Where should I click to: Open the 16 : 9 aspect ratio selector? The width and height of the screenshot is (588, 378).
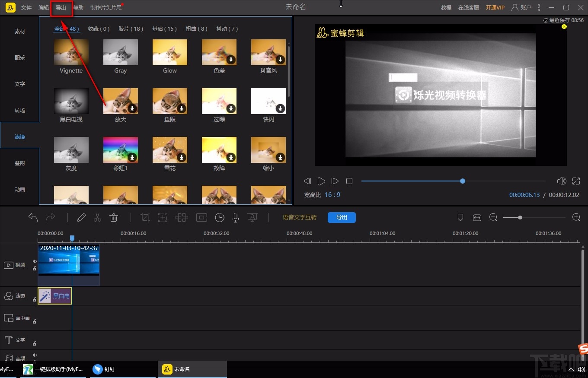click(332, 195)
